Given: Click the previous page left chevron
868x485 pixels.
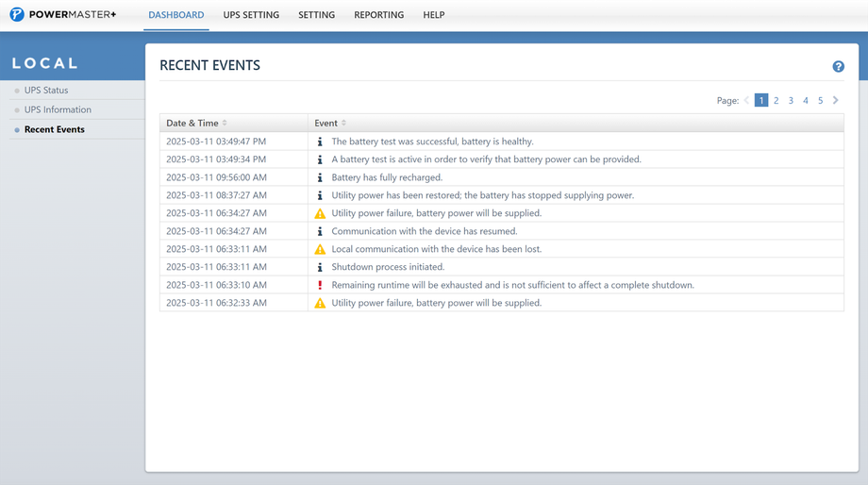Looking at the screenshot, I should click(x=746, y=100).
